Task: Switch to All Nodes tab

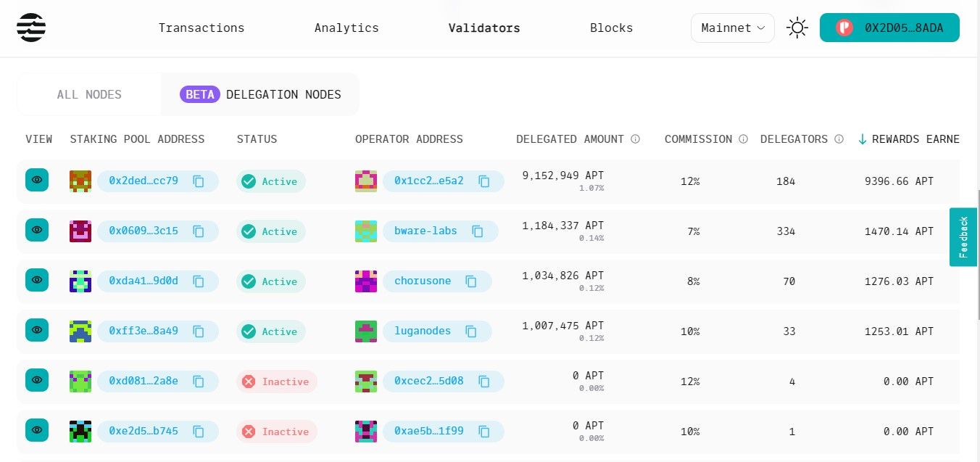Action: click(x=89, y=94)
